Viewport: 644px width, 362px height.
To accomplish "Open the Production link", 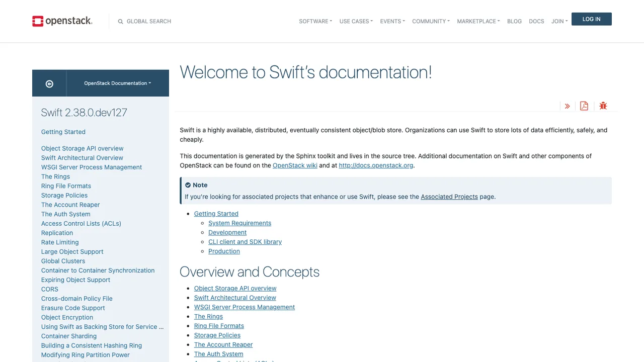I will pyautogui.click(x=224, y=251).
